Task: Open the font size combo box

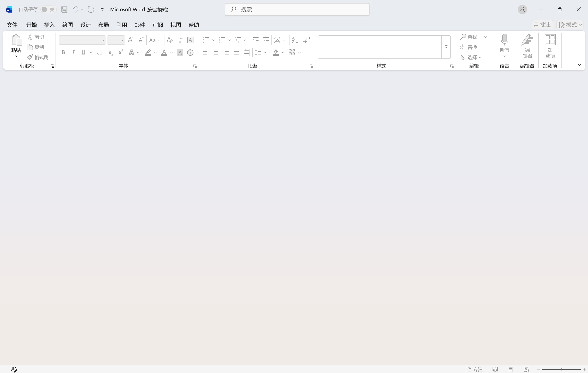Action: click(116, 40)
